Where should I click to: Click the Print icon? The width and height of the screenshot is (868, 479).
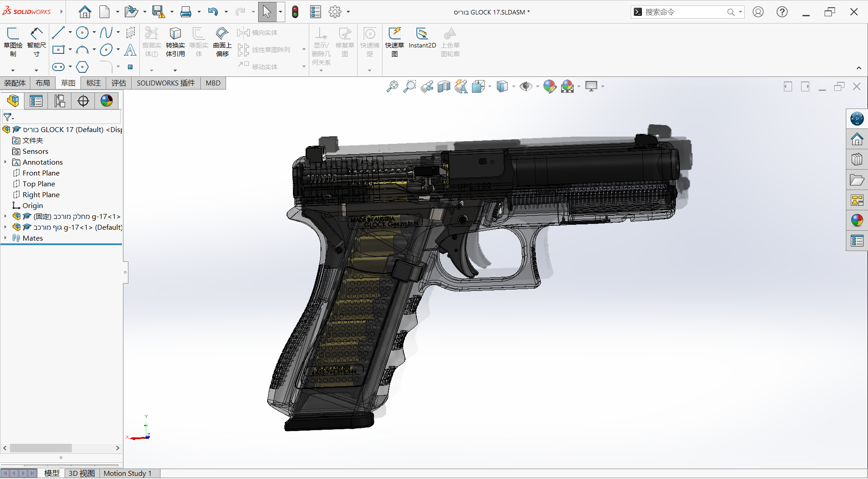click(x=186, y=12)
